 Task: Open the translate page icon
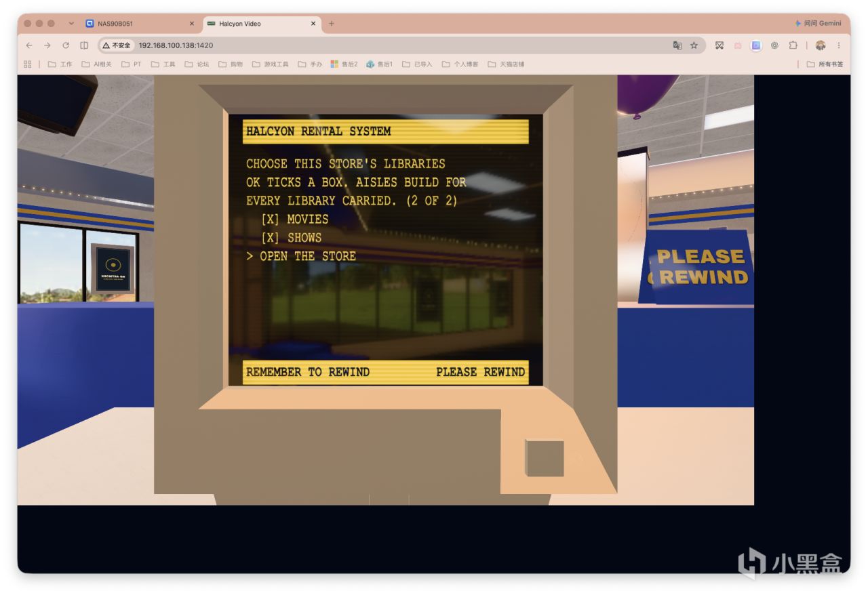677,45
